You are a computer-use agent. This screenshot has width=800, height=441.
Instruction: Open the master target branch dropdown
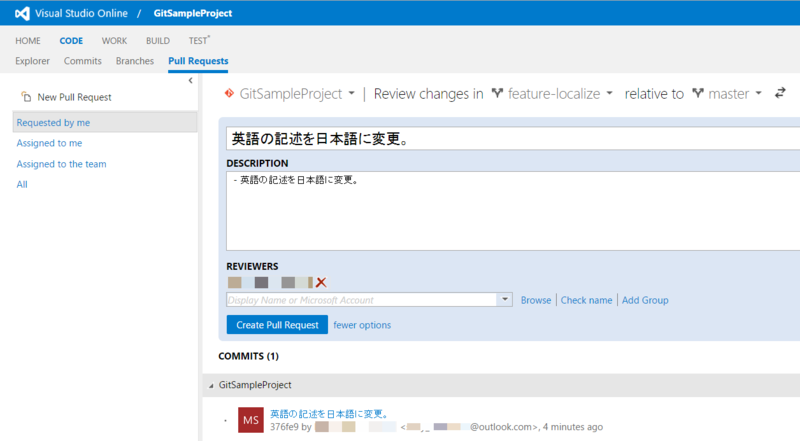tap(758, 93)
